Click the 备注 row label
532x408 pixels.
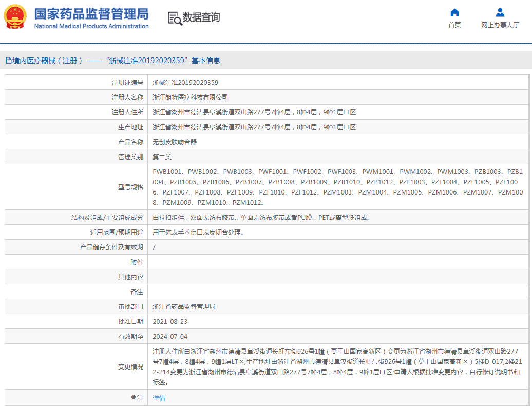coord(137,292)
